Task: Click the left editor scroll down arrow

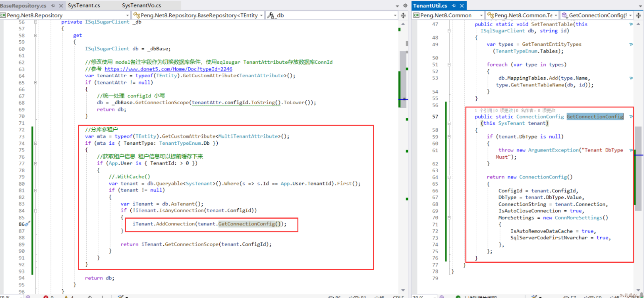Action: (x=403, y=290)
